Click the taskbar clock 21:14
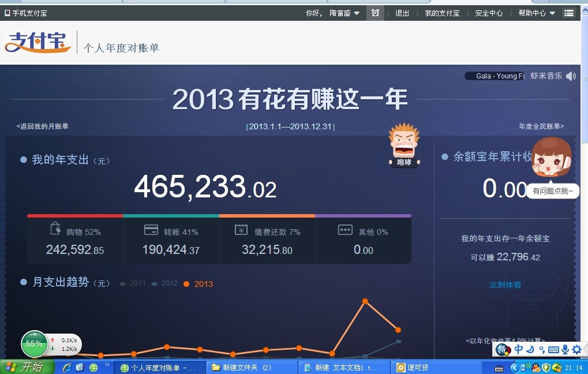 [574, 368]
